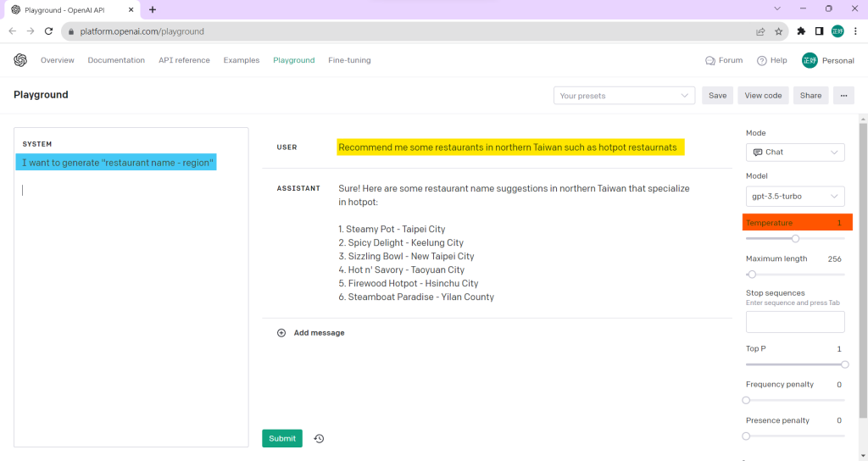
Task: Open a new browser tab
Action: click(x=153, y=9)
